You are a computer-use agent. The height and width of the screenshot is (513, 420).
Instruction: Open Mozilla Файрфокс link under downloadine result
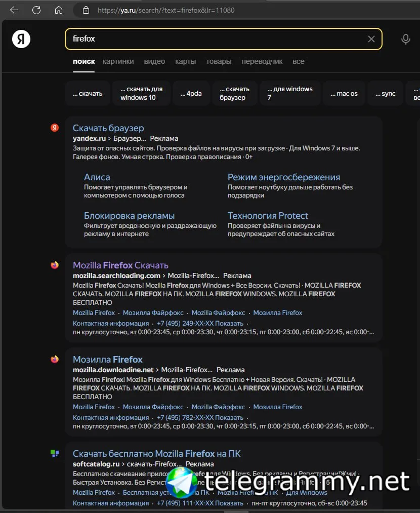pos(218,407)
